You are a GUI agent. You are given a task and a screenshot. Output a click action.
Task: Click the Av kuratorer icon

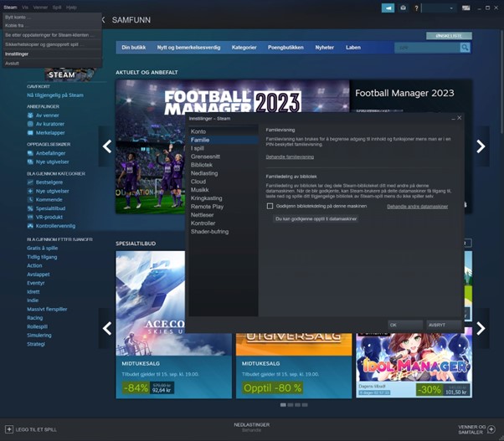point(30,124)
